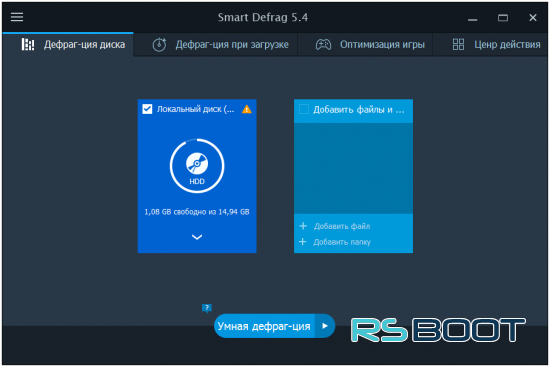This screenshot has width=550, height=367.
Task: Click the blue question mark help icon
Action: 207,308
